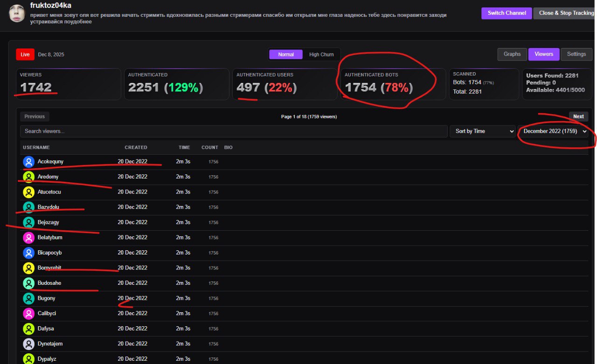Click the fruktoz04ka channel name

pyautogui.click(x=51, y=6)
